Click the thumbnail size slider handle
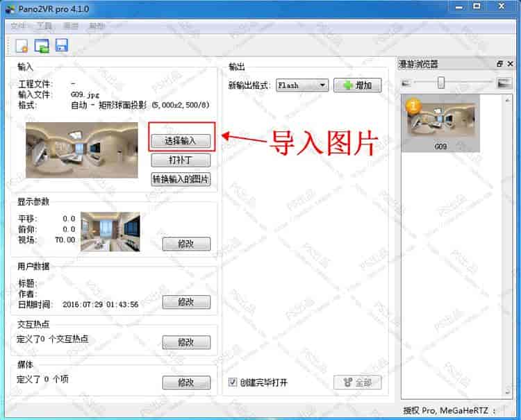 click(x=441, y=83)
